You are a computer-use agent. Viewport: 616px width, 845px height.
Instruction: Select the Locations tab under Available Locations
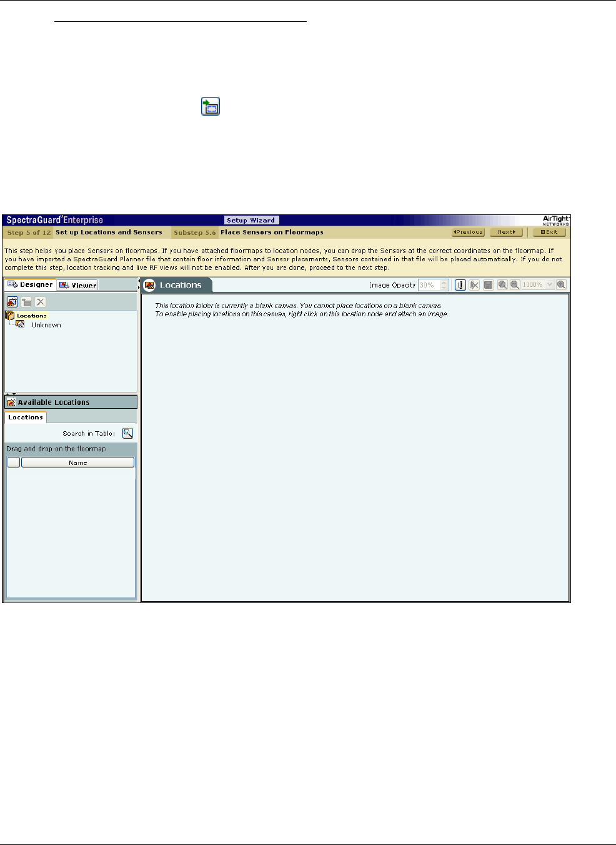pyautogui.click(x=26, y=417)
